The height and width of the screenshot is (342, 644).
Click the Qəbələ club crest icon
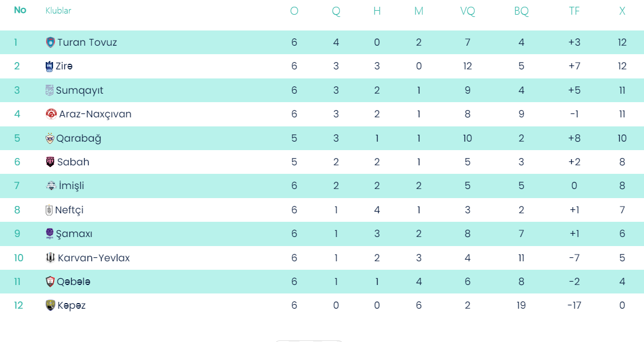coord(50,282)
